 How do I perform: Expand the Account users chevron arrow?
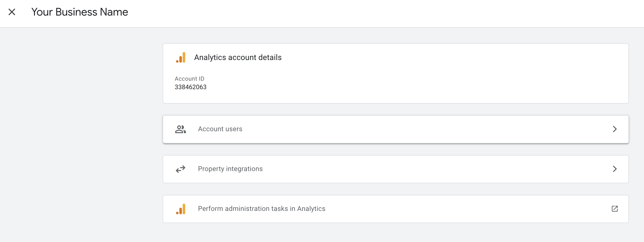pos(615,129)
